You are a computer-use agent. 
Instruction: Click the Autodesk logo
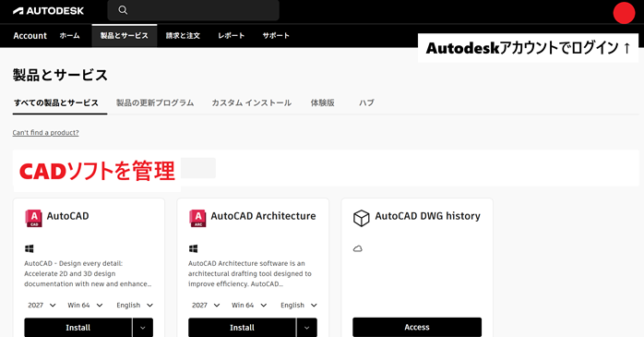[48, 11]
